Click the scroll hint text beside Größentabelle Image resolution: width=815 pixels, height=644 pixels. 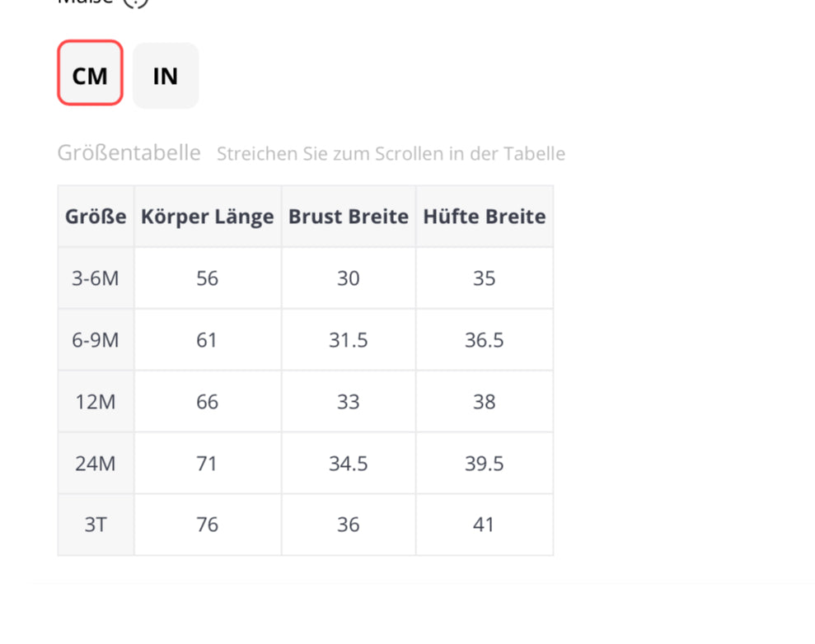coord(391,154)
